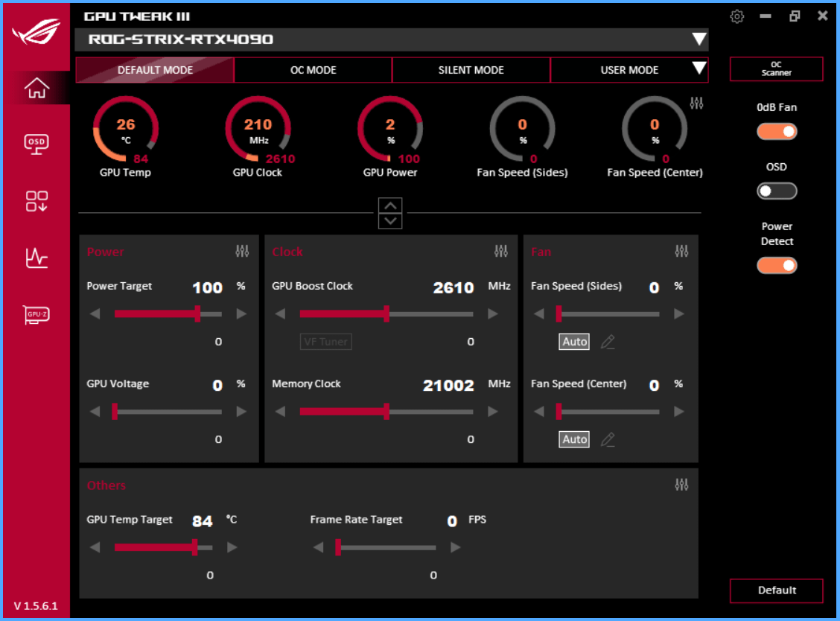Enable the OSD switch
The image size is (840, 621).
click(x=777, y=191)
